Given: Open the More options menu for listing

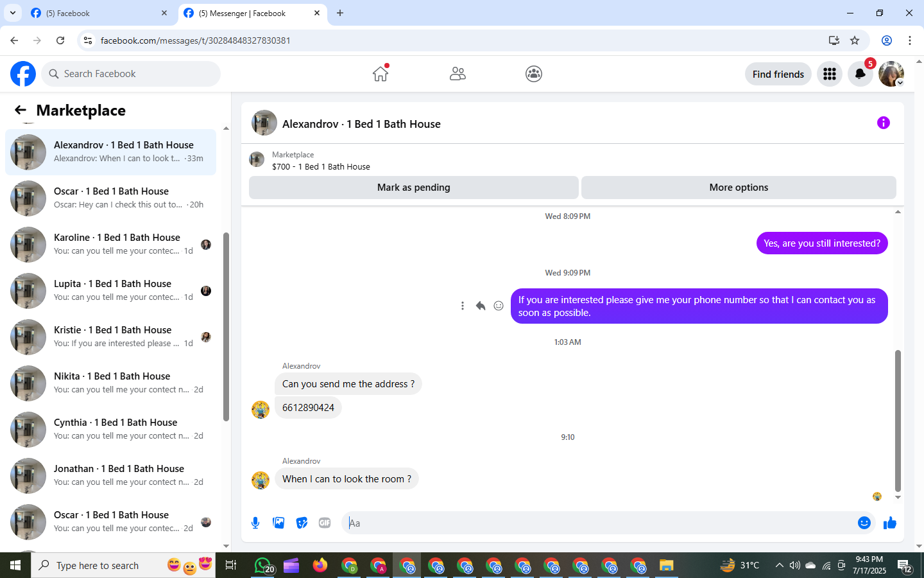Looking at the screenshot, I should click(739, 188).
